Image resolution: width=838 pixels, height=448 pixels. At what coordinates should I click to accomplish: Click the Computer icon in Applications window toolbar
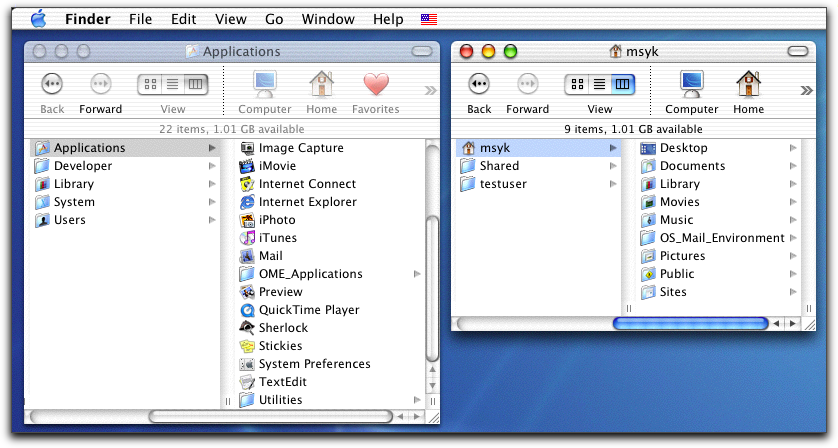265,85
